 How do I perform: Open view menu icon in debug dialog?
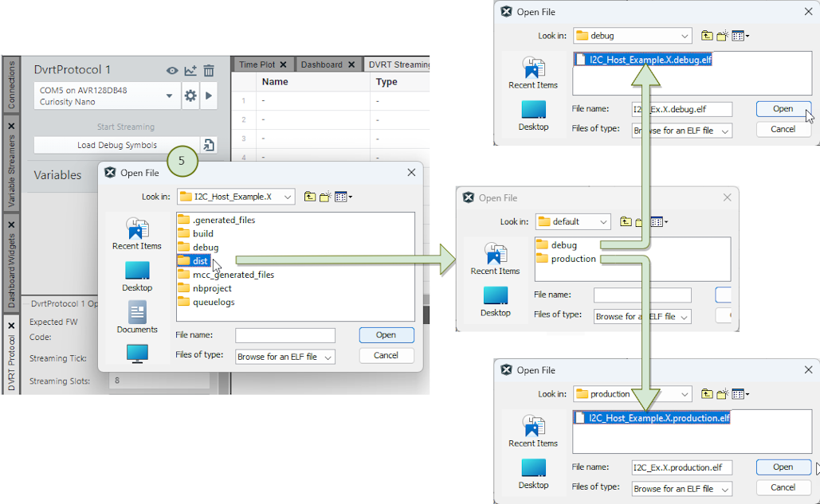click(740, 36)
